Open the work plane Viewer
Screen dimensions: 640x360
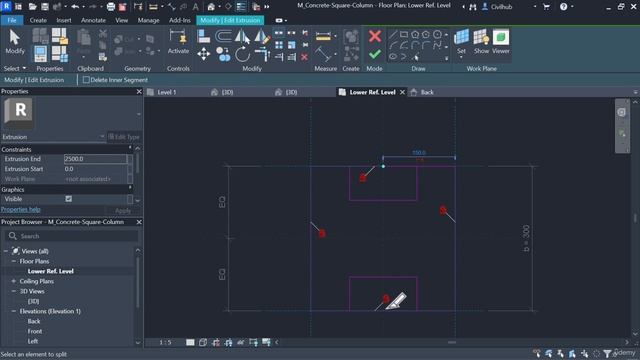[x=500, y=42]
